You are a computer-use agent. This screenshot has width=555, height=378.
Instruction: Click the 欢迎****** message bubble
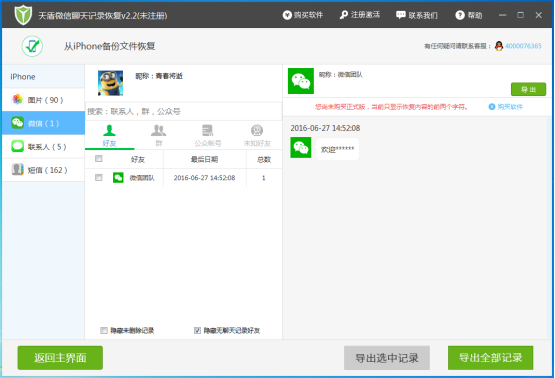pyautogui.click(x=337, y=149)
